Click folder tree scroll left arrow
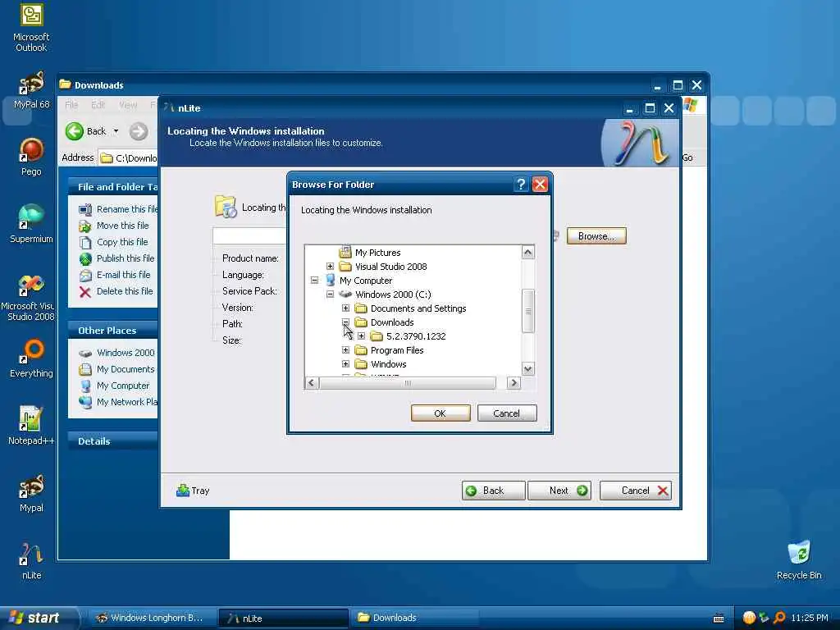The height and width of the screenshot is (630, 840). tap(311, 382)
